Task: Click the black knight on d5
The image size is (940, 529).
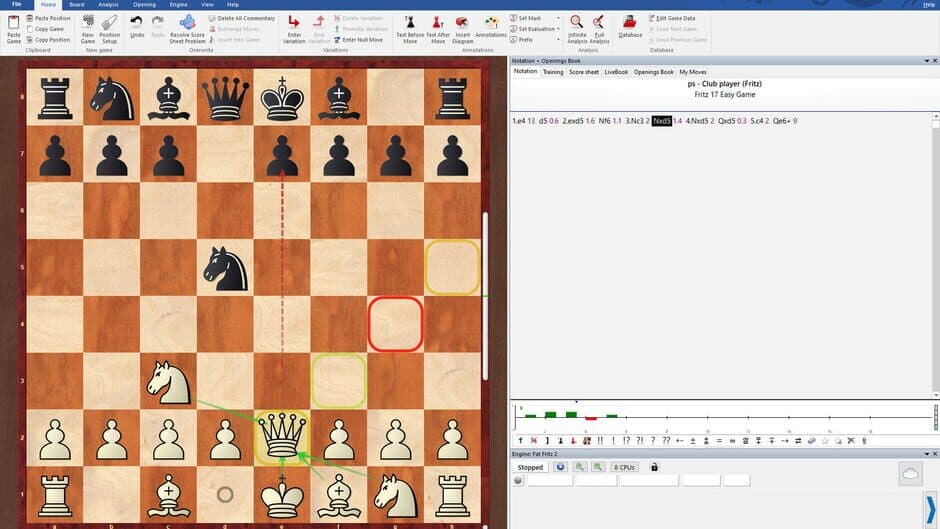Action: point(225,269)
